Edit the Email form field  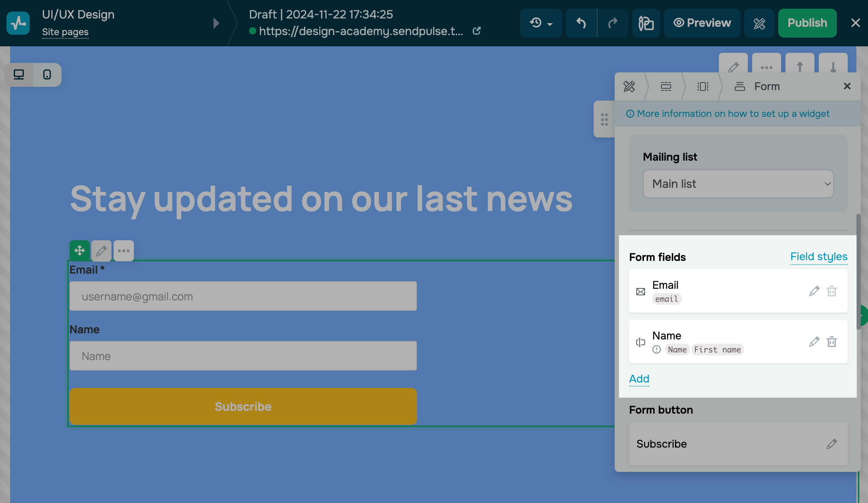814,291
